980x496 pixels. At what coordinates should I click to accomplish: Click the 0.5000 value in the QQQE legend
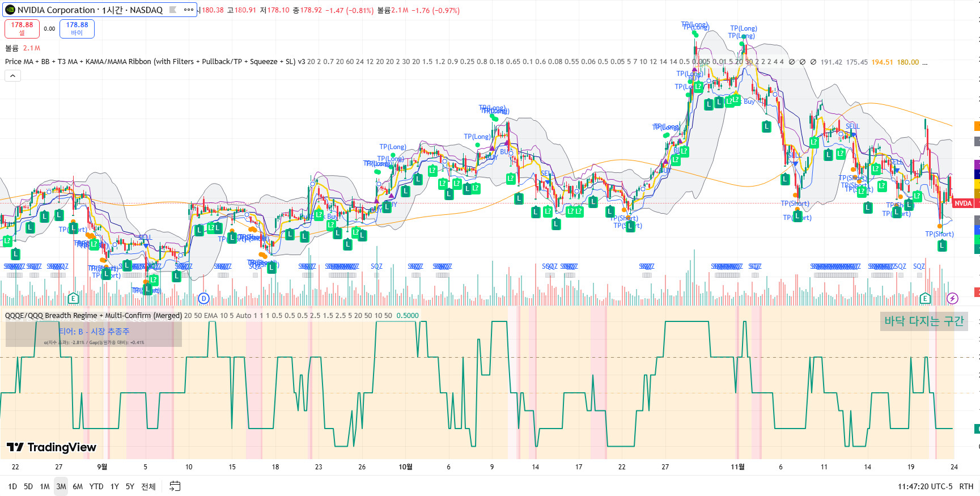[x=408, y=316]
